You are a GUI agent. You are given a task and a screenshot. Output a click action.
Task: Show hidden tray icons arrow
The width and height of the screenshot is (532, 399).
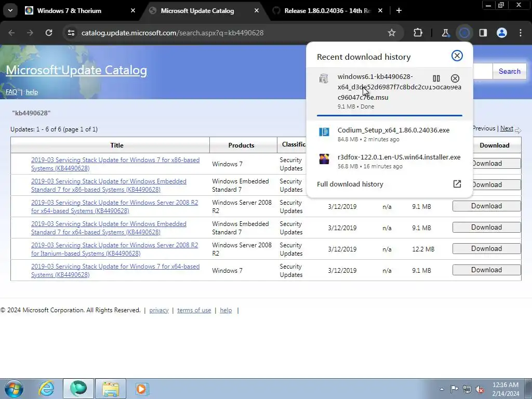(x=442, y=389)
